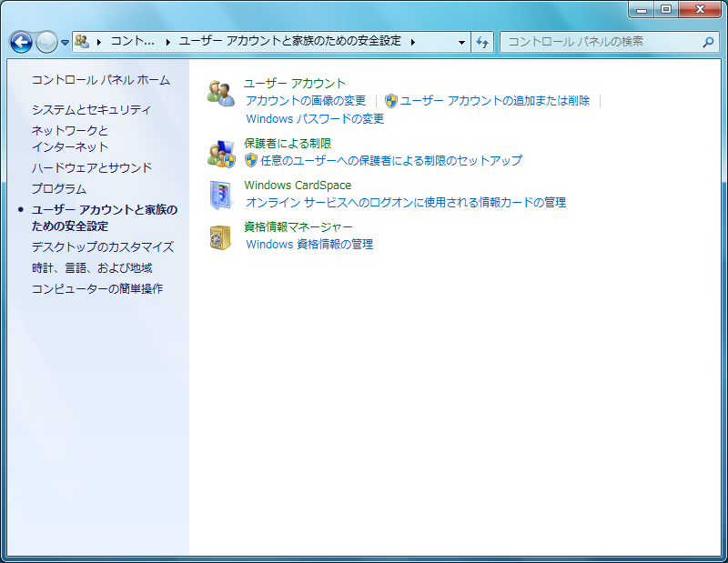
Task: Click オンライン サービスへのログオンに使用される情報カードの管理 link
Action: (x=406, y=202)
